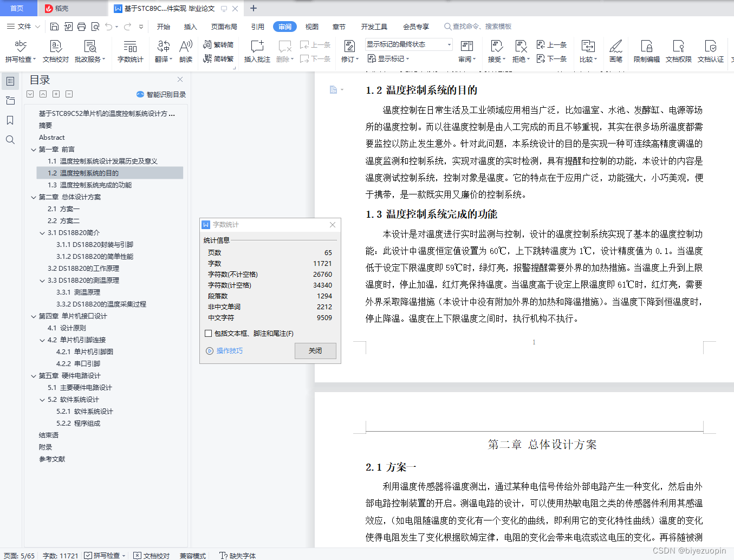Insert a comment (插入批注)
734x560 pixels.
click(x=257, y=51)
